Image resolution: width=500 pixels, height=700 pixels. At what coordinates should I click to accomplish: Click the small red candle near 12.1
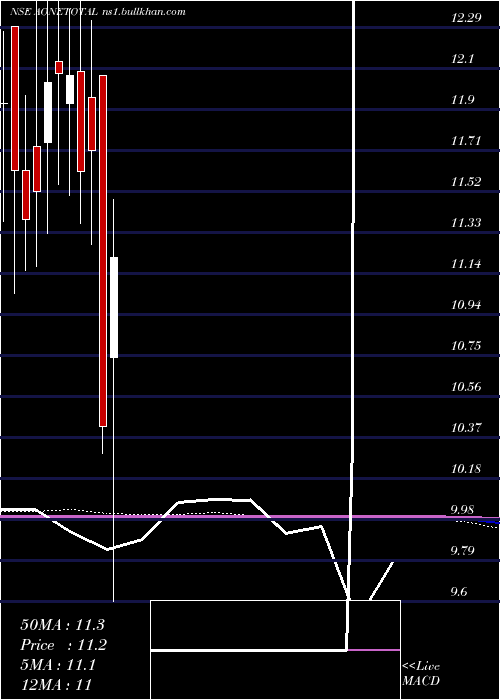(x=59, y=67)
